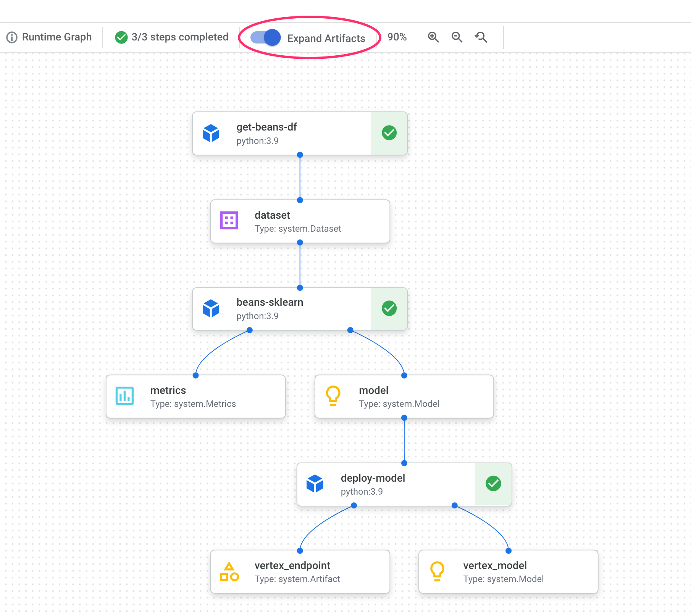
Task: Toggle the Expand Artifacts switch off
Action: pyautogui.click(x=266, y=37)
